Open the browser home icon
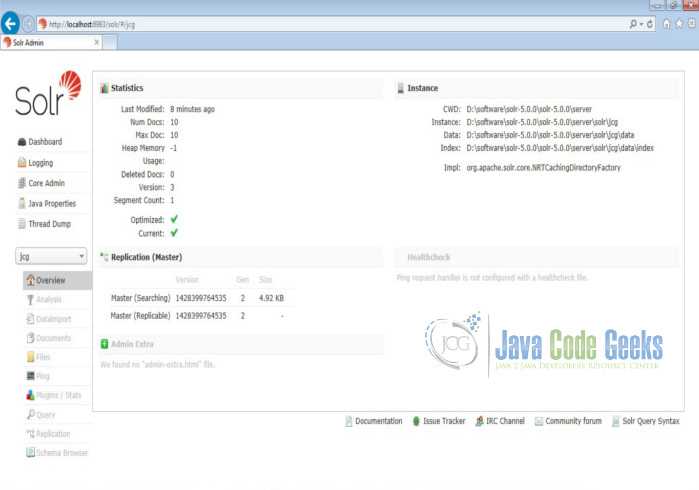The image size is (699, 490). click(666, 24)
